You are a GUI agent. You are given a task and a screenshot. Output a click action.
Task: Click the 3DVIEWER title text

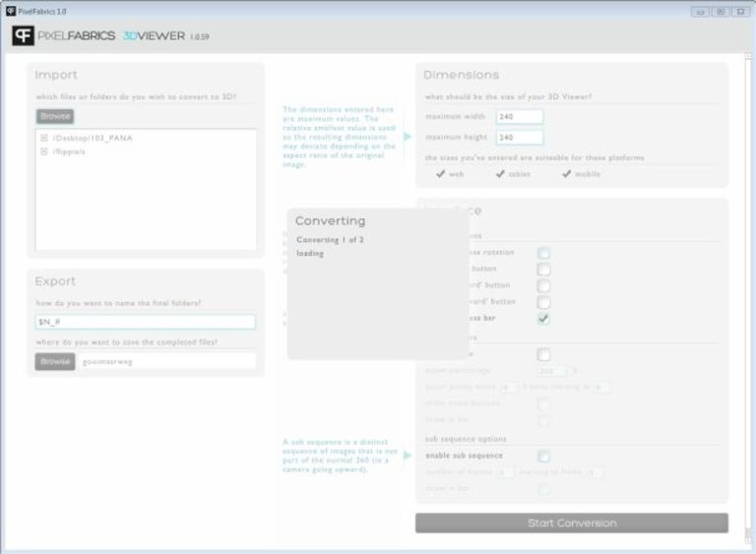[x=154, y=35]
